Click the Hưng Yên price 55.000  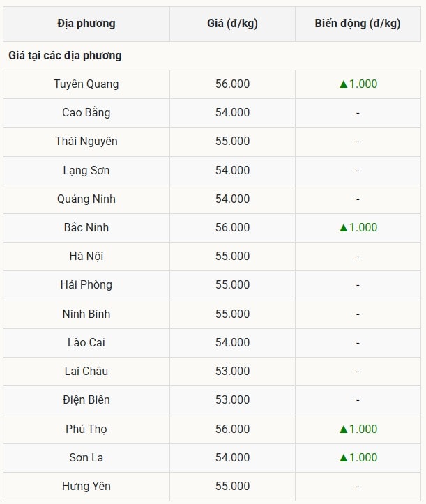232,487
